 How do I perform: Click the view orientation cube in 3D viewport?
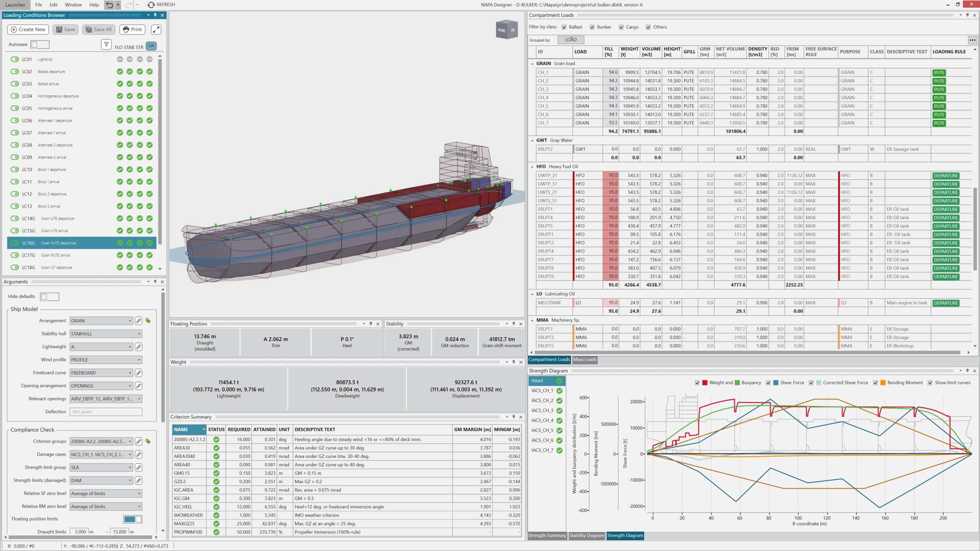pos(506,30)
